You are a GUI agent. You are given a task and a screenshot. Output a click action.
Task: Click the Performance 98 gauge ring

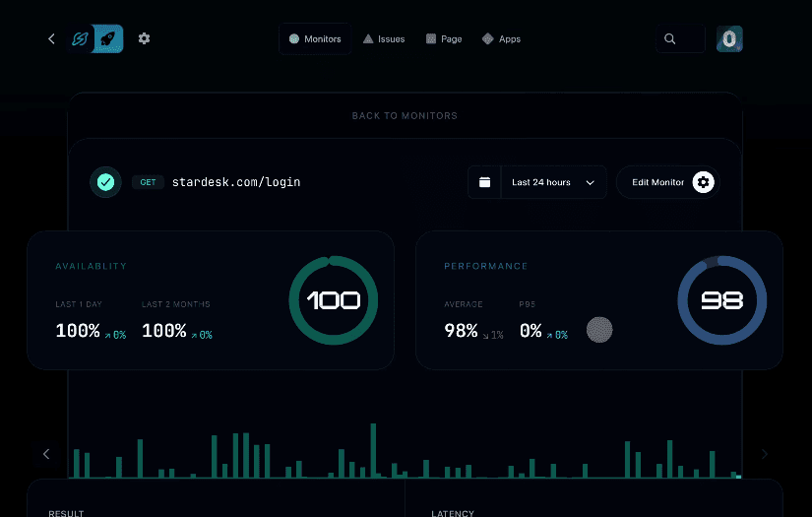pos(721,300)
